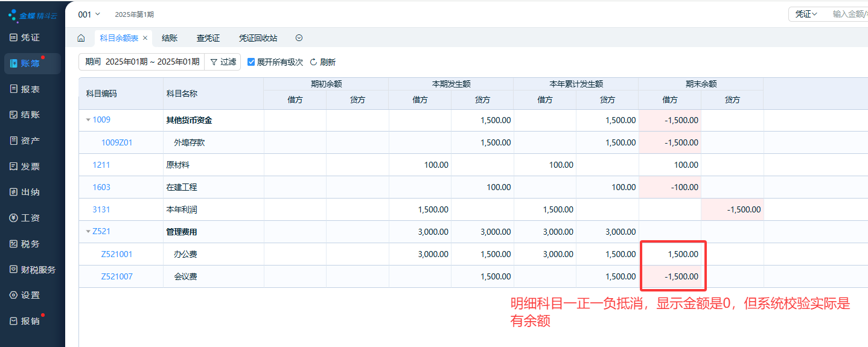Viewport: 868px width, 347px height.
Task: Collapse the Z521 管理费用 row
Action: [x=88, y=232]
